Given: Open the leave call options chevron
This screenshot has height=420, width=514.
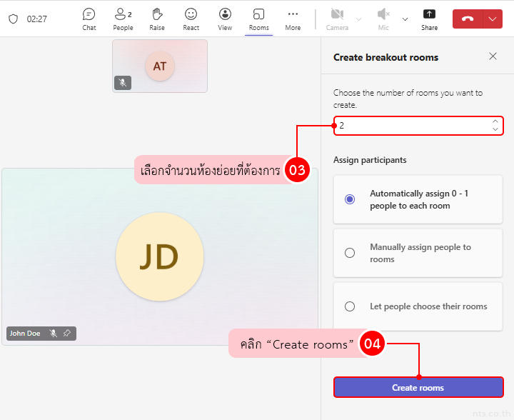Looking at the screenshot, I should tap(493, 19).
